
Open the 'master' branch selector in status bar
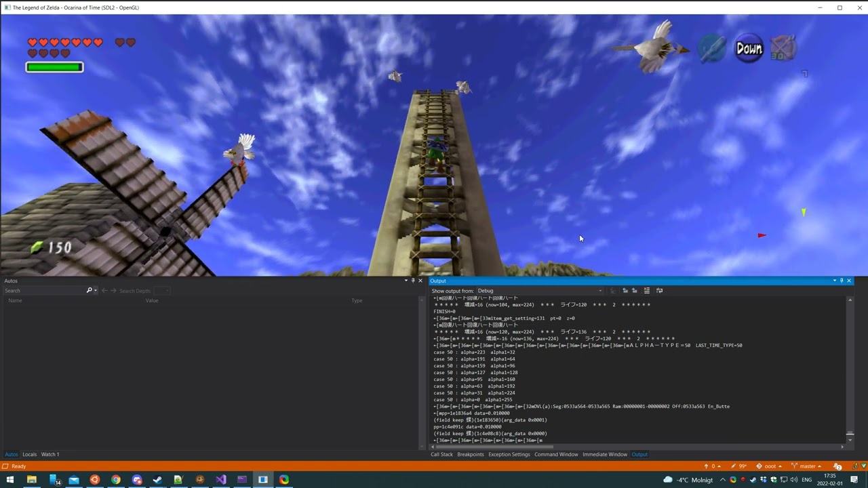click(806, 466)
